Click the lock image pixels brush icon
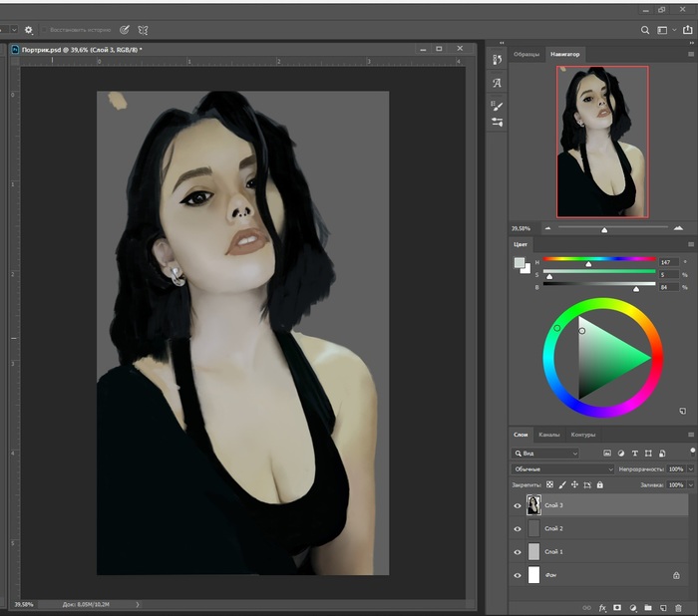This screenshot has height=616, width=698. point(560,485)
